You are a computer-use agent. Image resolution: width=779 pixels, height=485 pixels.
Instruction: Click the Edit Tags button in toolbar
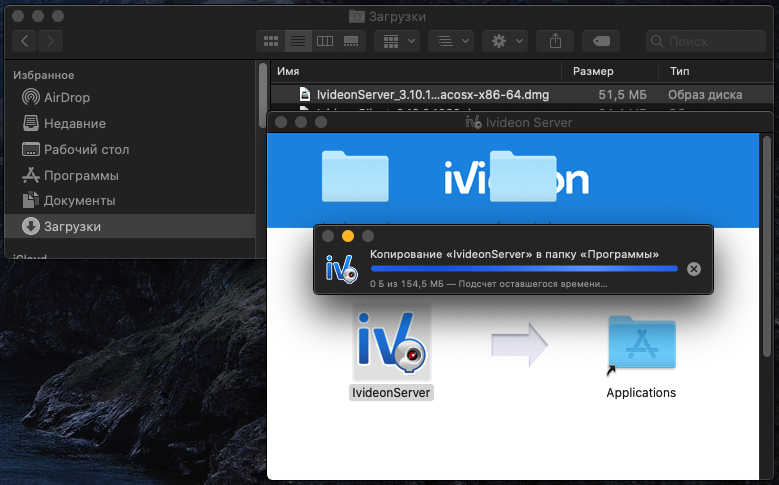601,41
